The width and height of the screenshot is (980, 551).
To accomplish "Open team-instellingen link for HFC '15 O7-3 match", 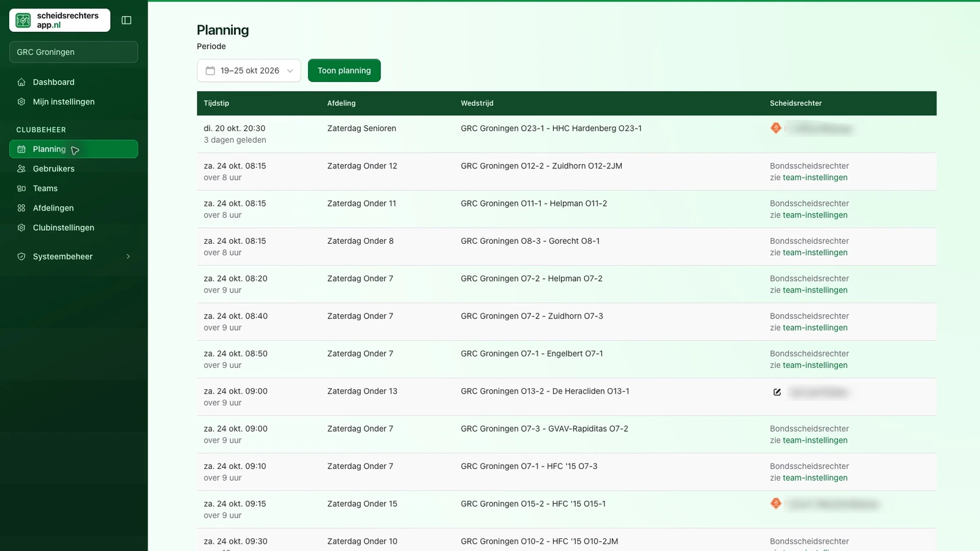I will 815,478.
